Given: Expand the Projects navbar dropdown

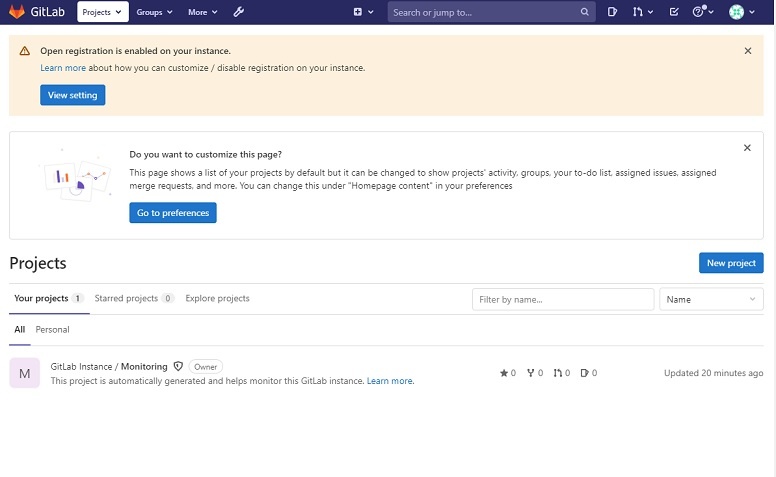Looking at the screenshot, I should 102,12.
